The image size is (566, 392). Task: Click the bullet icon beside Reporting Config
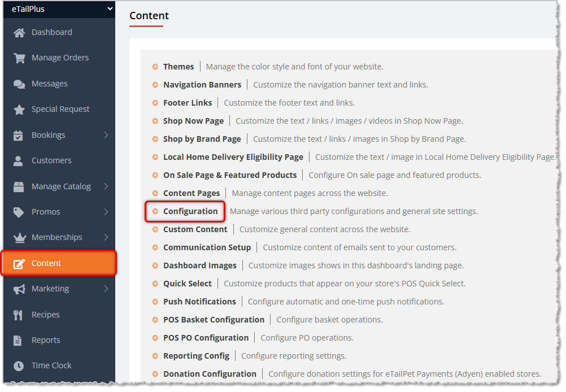tap(155, 356)
